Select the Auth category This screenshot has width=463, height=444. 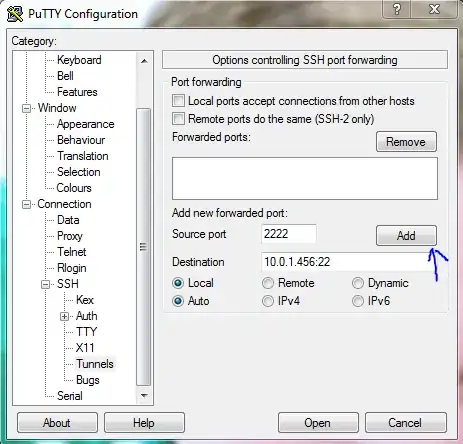pyautogui.click(x=87, y=316)
